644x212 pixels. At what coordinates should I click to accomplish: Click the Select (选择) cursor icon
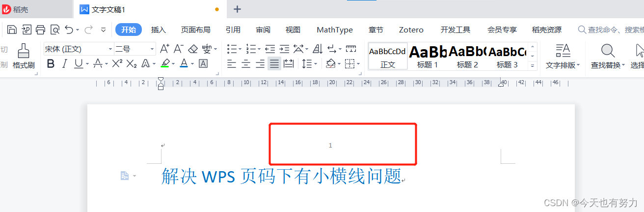coord(639,51)
